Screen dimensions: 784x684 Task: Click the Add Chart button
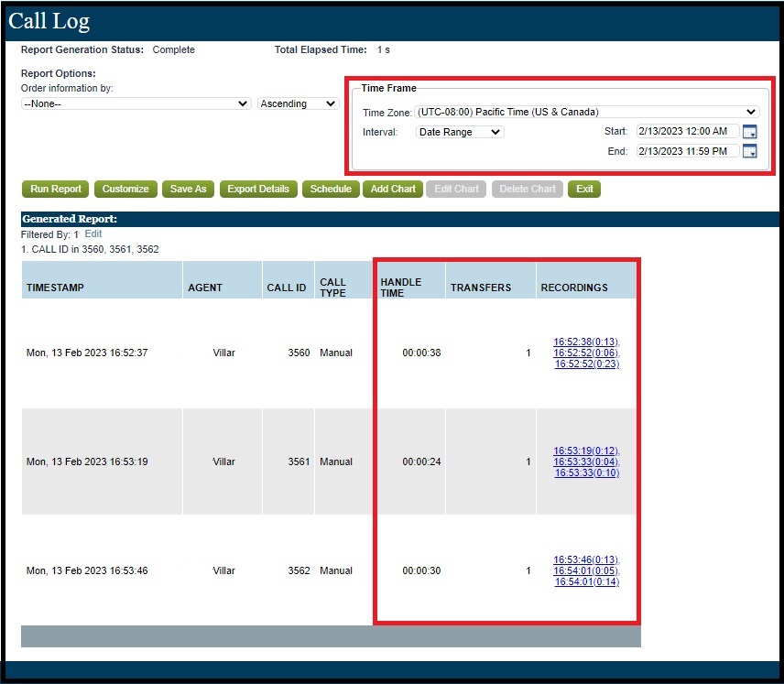[393, 189]
